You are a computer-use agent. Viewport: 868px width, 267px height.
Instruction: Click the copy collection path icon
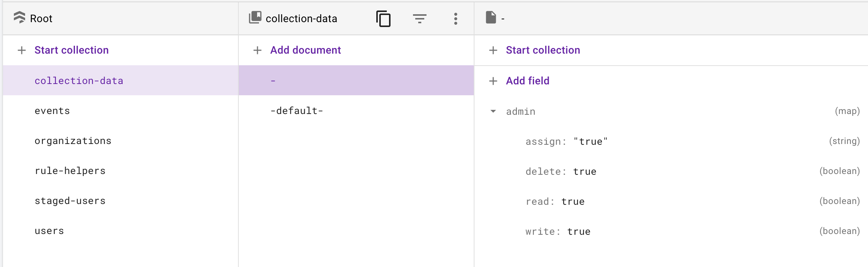(383, 18)
